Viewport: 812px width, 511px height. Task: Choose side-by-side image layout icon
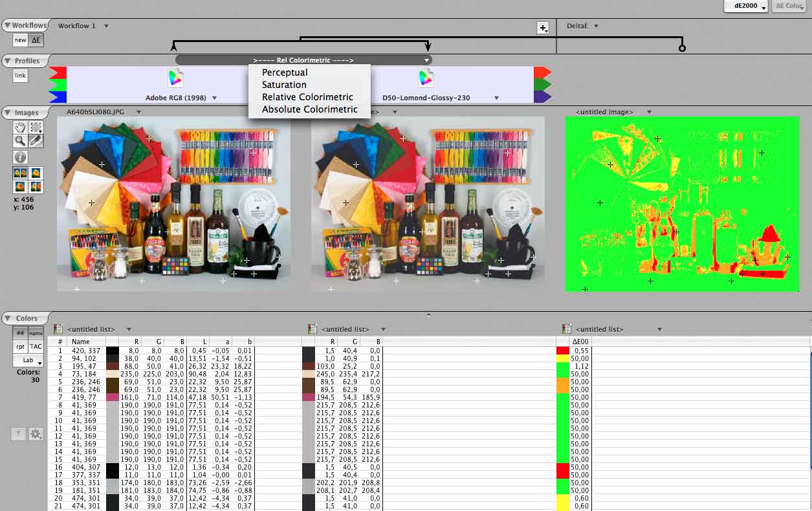point(20,173)
